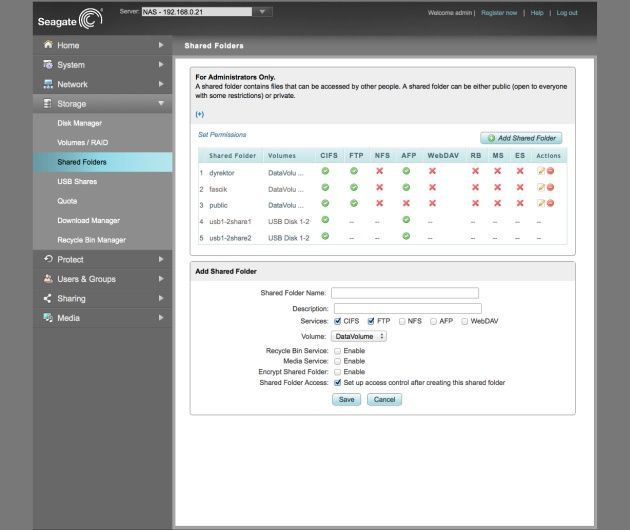This screenshot has width=630, height=530.
Task: Uncheck the CIFS service checkbox
Action: (338, 321)
